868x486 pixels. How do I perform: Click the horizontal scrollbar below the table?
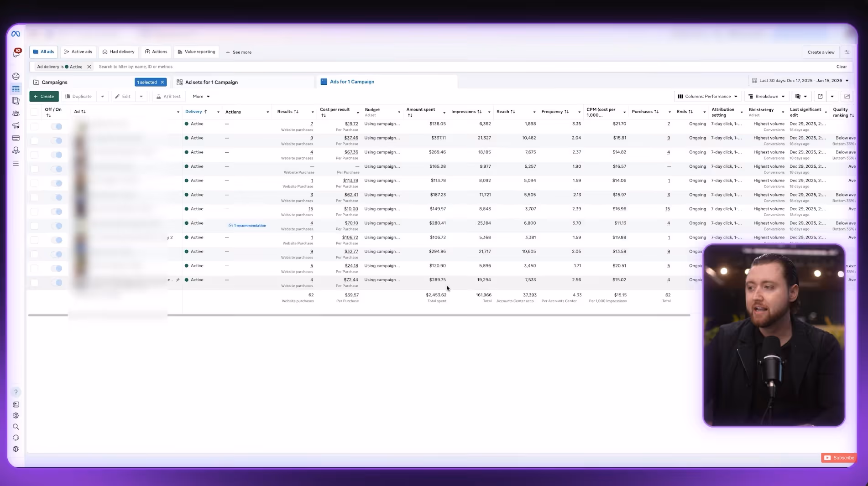(x=359, y=315)
